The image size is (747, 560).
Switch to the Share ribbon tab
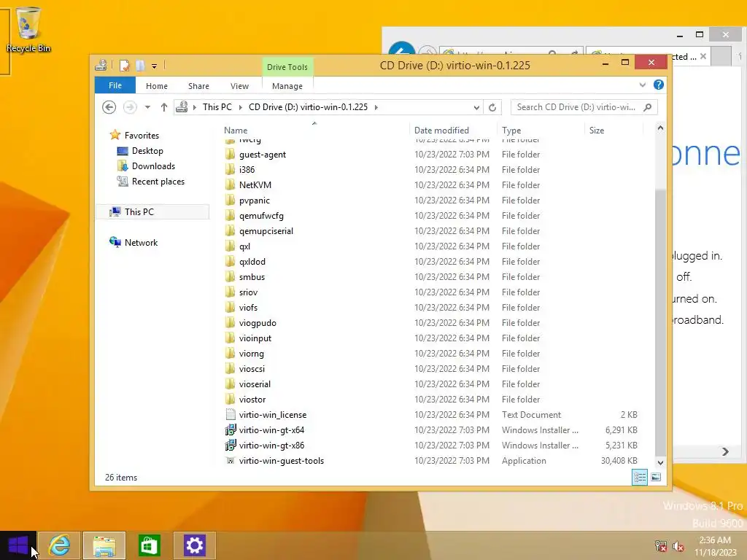pos(198,86)
